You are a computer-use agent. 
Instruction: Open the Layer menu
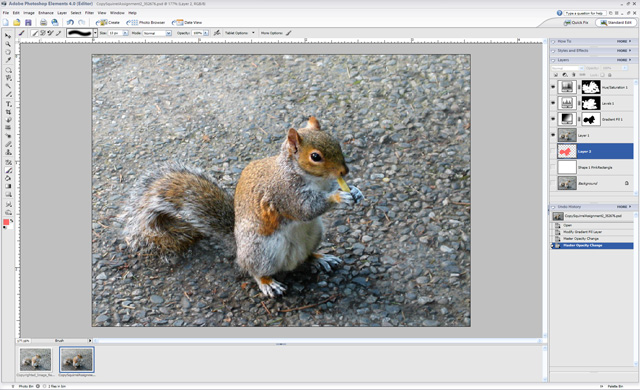tap(62, 13)
